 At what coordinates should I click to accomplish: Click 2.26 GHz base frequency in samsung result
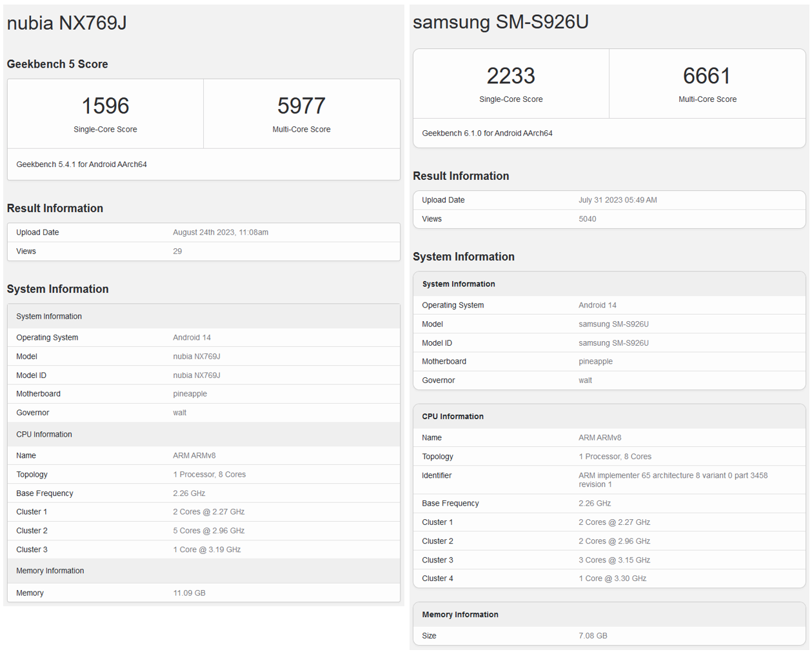[595, 504]
